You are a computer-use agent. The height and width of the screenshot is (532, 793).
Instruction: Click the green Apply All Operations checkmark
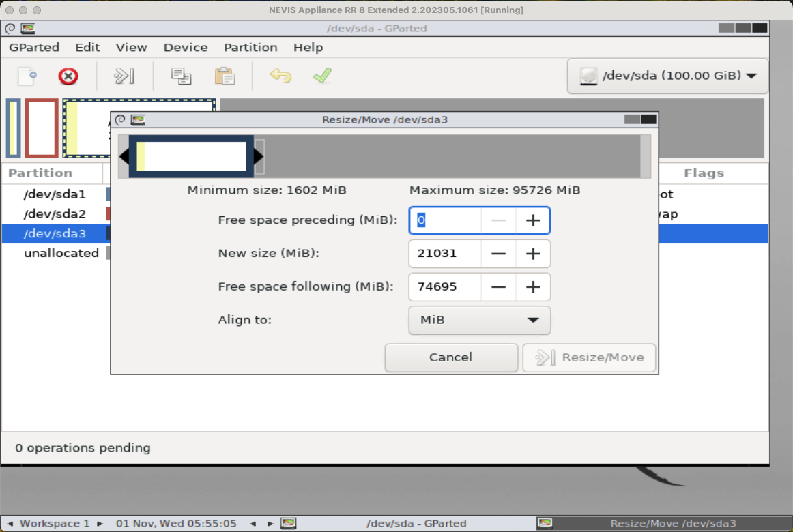pos(322,76)
